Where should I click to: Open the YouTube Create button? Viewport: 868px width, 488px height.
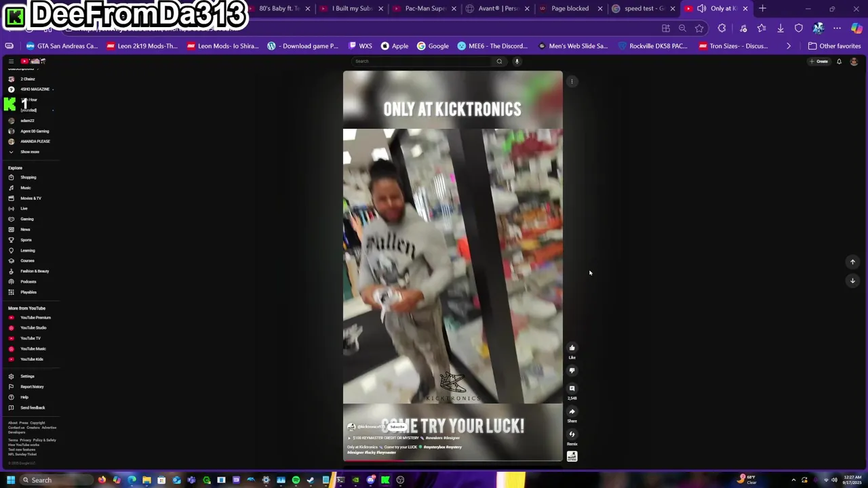819,62
